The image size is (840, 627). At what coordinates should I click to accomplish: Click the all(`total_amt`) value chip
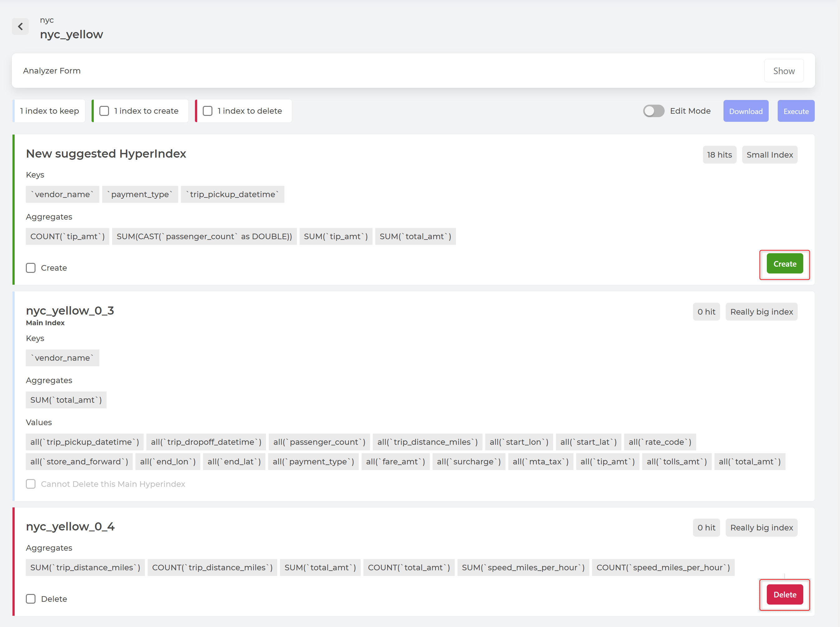pyautogui.click(x=750, y=462)
